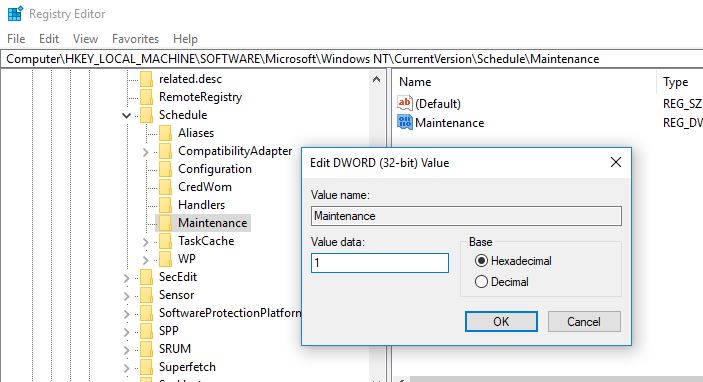Select the SPP folder icon
The width and height of the screenshot is (703, 382).
pyautogui.click(x=146, y=331)
